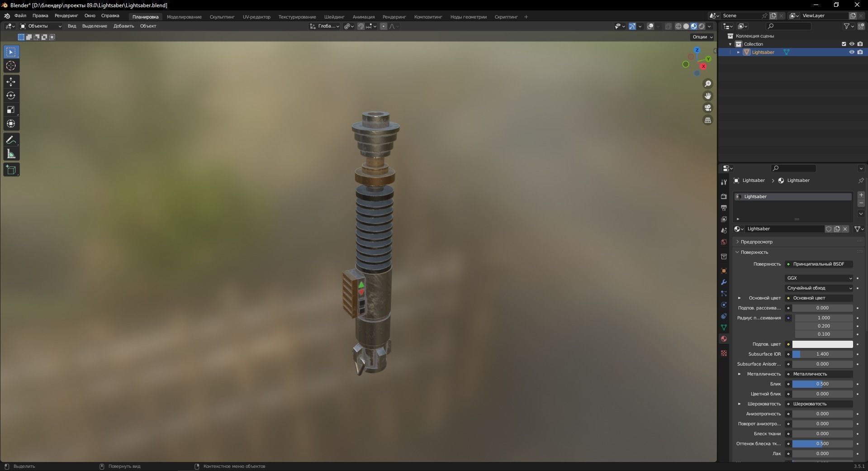868x471 pixels.
Task: Switch to the UV-редактор workspace tab
Action: coord(256,17)
